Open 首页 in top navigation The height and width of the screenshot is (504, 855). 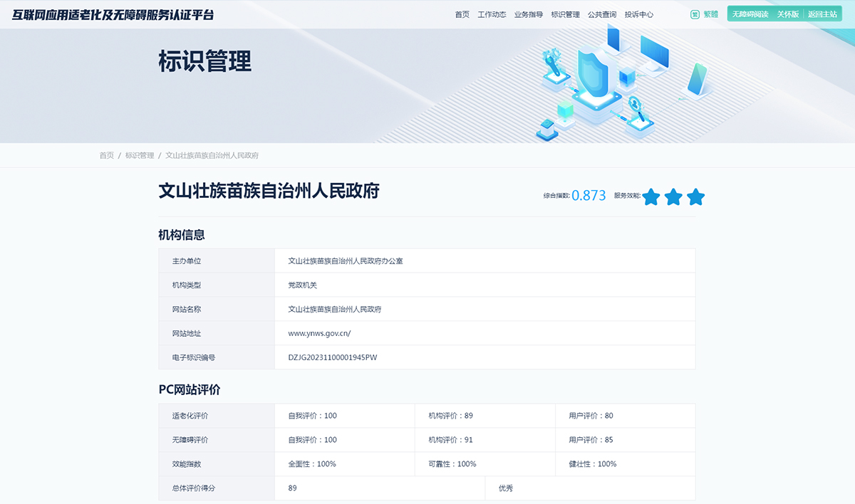pyautogui.click(x=462, y=14)
